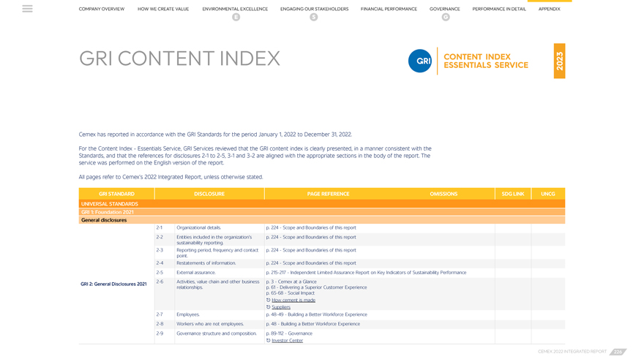Click Restatements of information cell
This screenshot has height=362, width=644.
click(x=206, y=263)
